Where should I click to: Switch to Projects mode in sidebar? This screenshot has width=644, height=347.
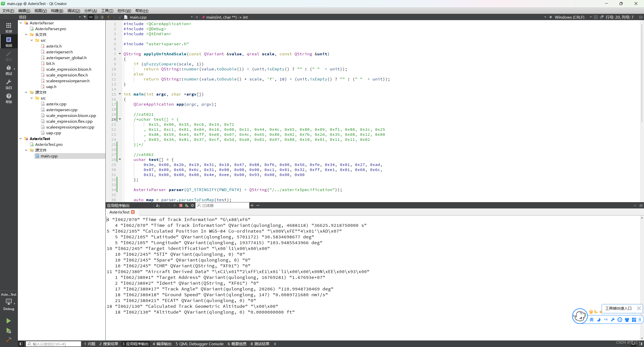click(x=9, y=84)
